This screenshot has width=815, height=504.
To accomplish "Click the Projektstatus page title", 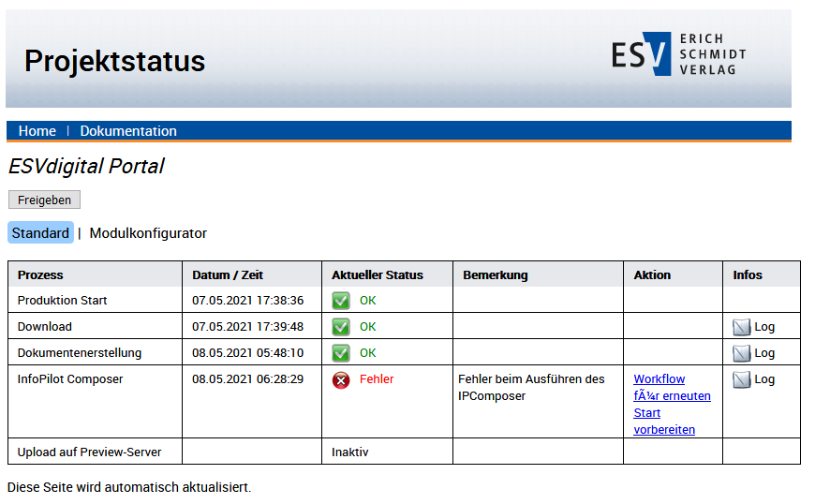I will (114, 61).
